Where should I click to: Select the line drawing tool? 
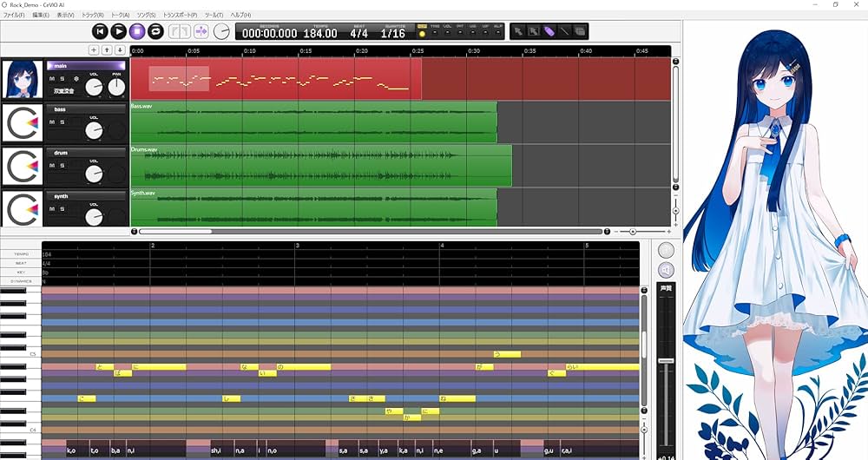(565, 31)
